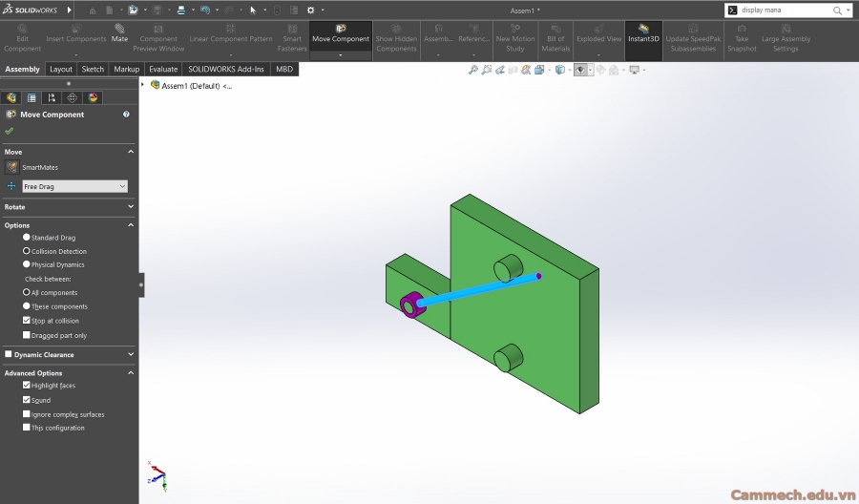Select the Physical Dynamics option
Image resolution: width=859 pixels, height=504 pixels.
(x=27, y=264)
